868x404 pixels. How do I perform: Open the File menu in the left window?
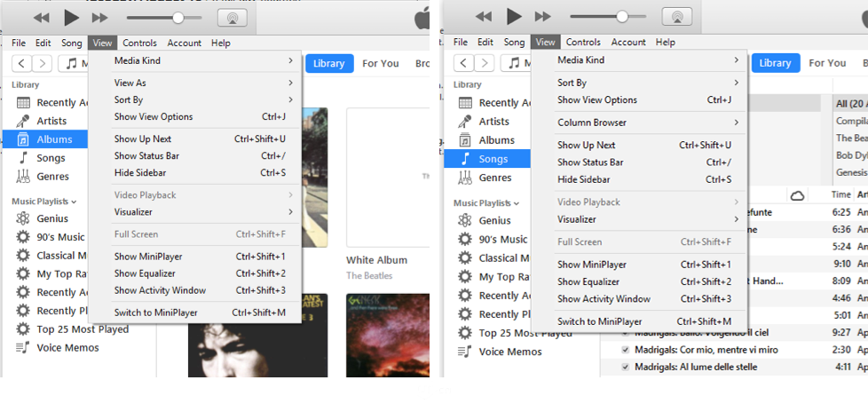(x=19, y=43)
